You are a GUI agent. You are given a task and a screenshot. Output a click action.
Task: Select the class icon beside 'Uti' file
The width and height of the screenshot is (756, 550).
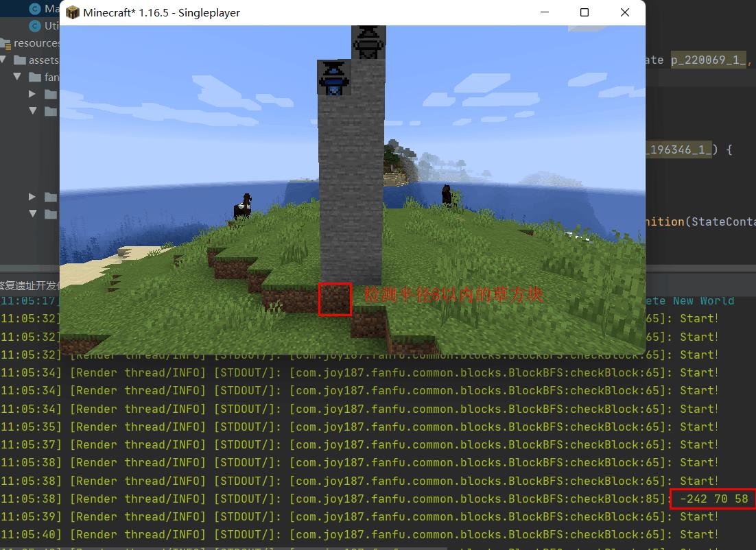(x=35, y=26)
